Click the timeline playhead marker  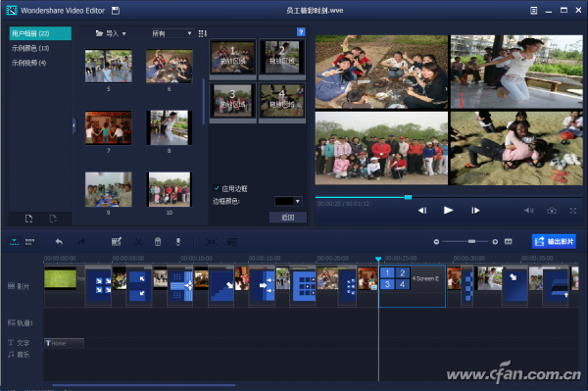[x=378, y=259]
